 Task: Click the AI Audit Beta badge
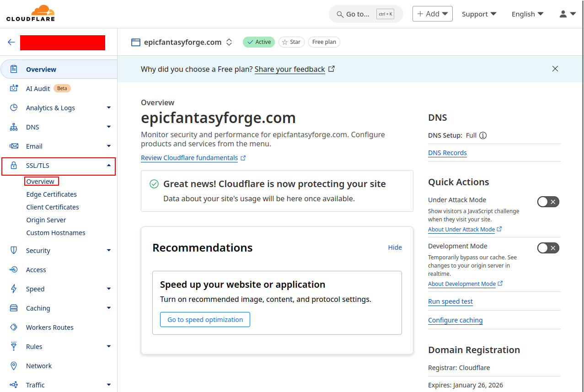tap(62, 88)
